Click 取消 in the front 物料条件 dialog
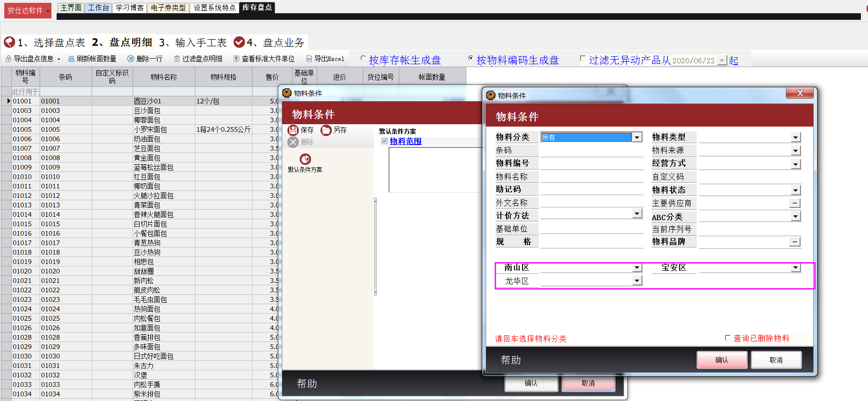 (x=776, y=360)
